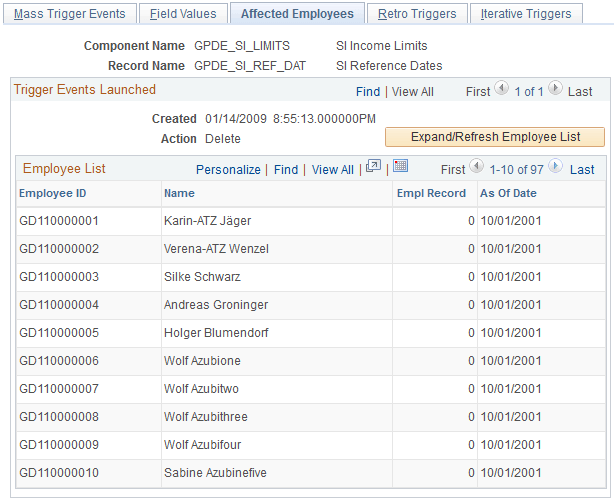614x501 pixels.
Task: Click component name GPDE_SI_LIMITS
Action: [x=242, y=46]
